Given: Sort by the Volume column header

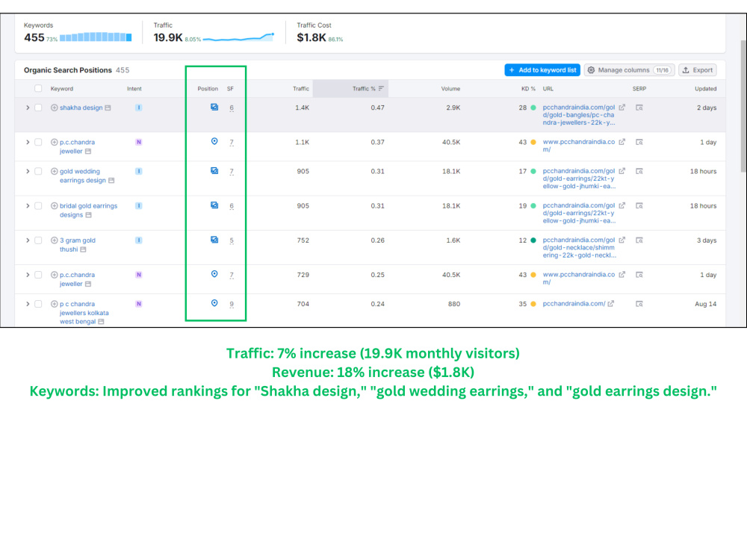Looking at the screenshot, I should pos(450,89).
